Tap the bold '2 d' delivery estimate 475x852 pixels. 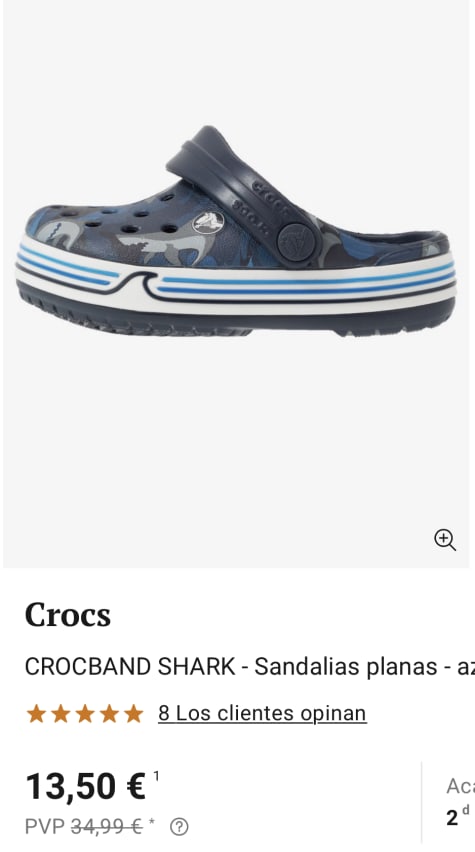pyautogui.click(x=458, y=816)
